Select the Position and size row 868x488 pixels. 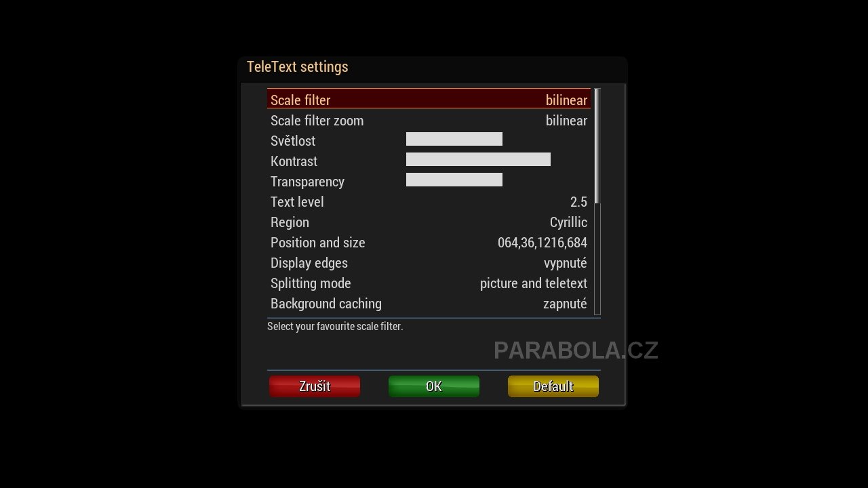pyautogui.click(x=429, y=242)
